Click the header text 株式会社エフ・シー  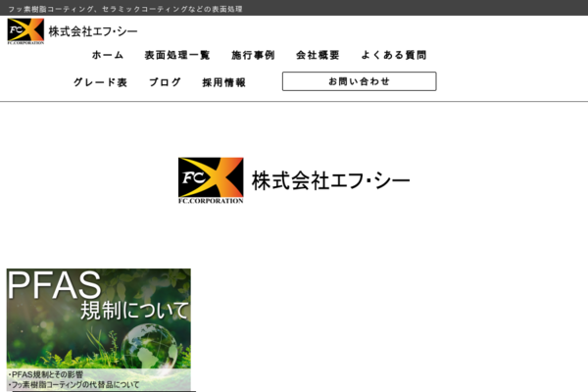click(x=93, y=31)
